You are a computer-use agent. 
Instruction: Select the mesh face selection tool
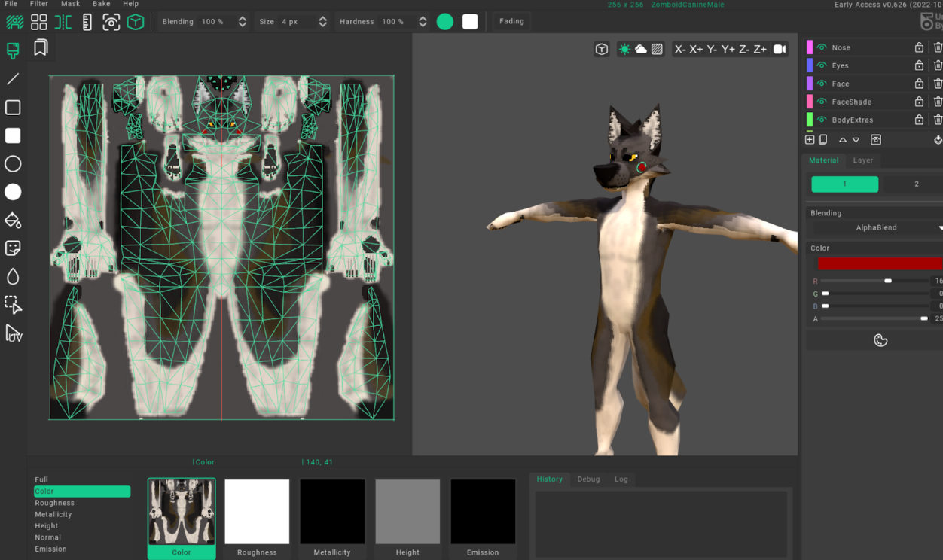(13, 333)
